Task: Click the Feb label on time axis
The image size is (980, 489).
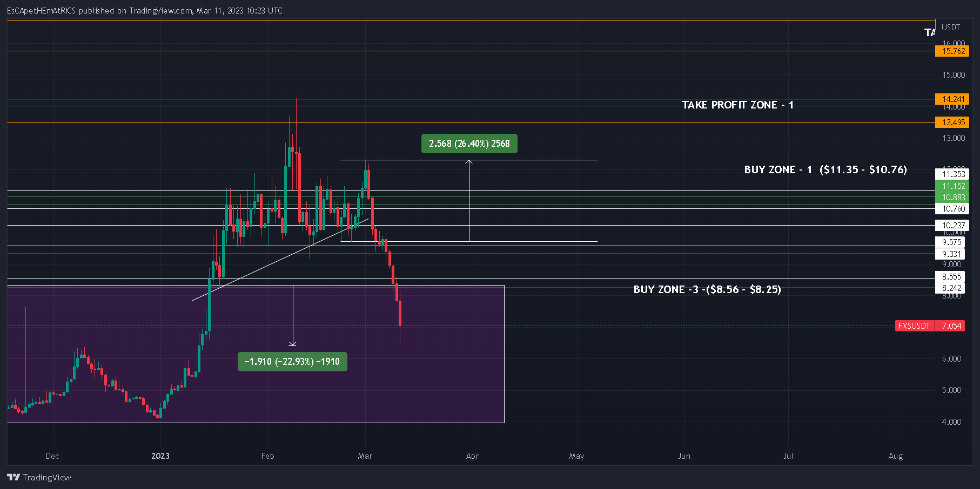Action: (267, 456)
